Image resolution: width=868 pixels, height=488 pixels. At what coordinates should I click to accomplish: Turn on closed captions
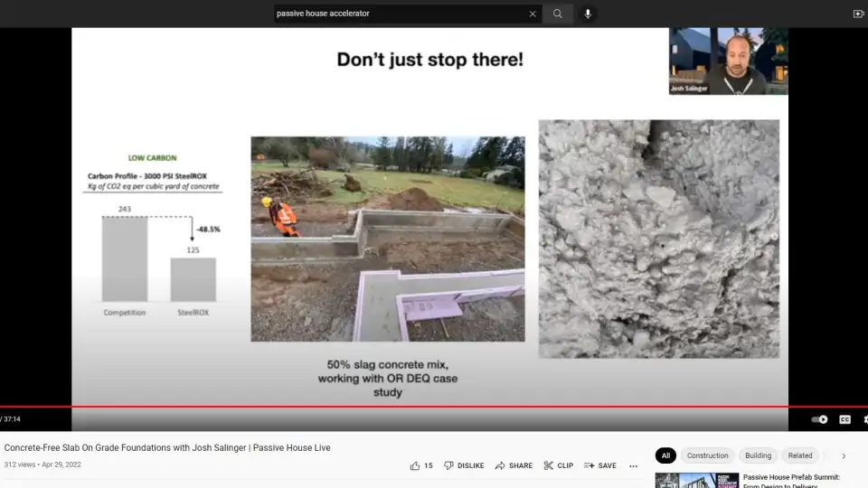(x=844, y=419)
